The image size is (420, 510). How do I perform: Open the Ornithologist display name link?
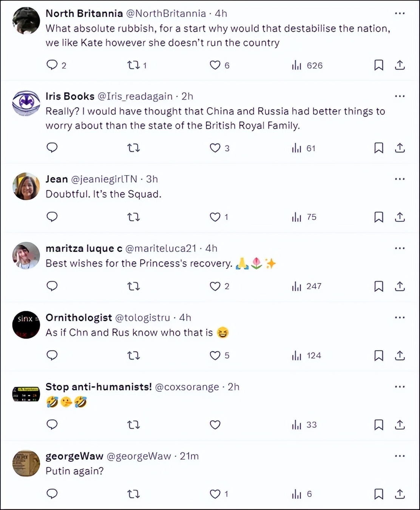coord(79,318)
